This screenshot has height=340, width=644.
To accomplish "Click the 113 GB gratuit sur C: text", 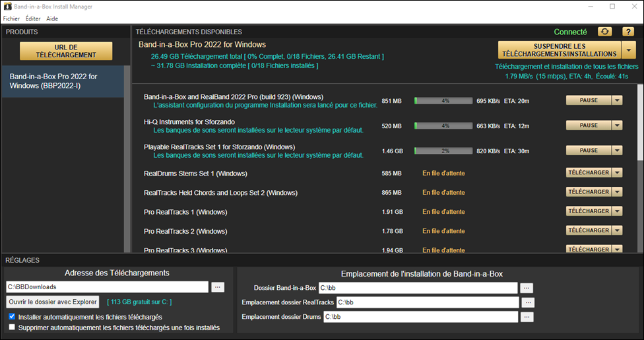I will point(139,302).
